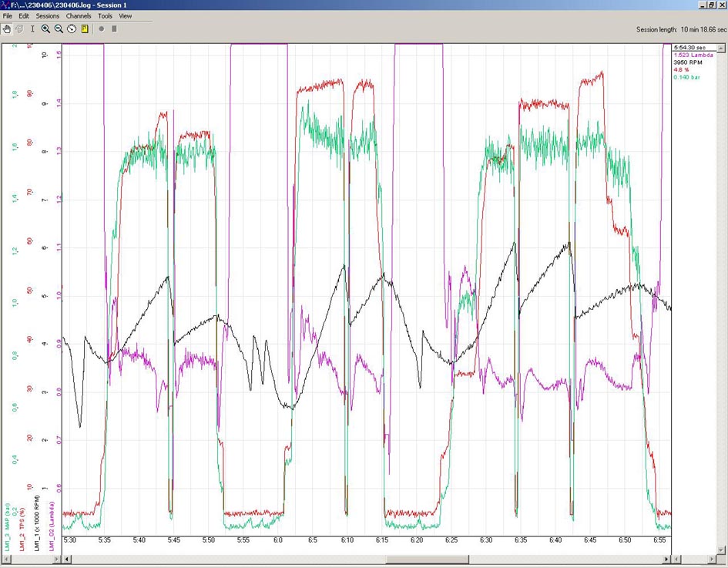Click the 6:35 time axis label
Viewport: 728px width, 568px height.
pyautogui.click(x=521, y=540)
